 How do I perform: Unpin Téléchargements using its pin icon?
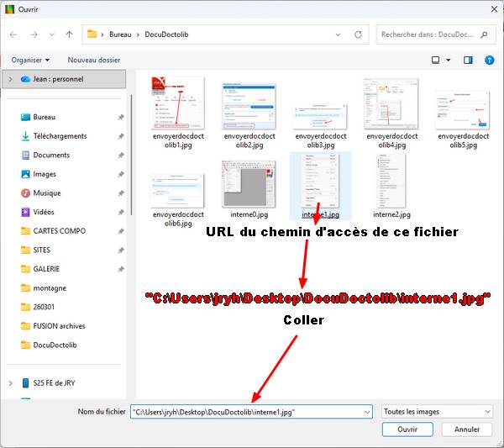[121, 136]
